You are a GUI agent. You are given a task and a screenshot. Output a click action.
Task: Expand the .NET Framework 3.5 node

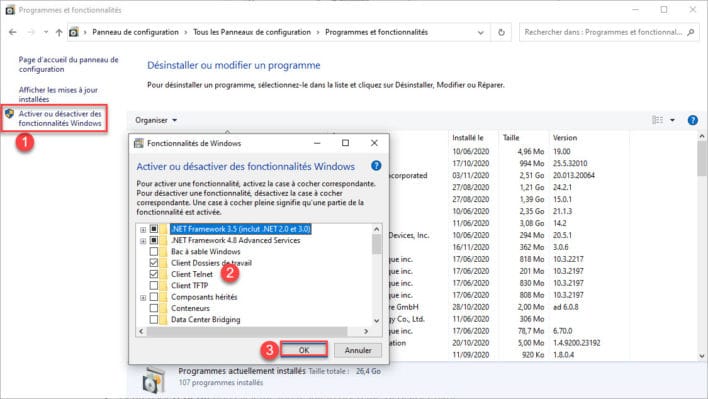point(143,230)
